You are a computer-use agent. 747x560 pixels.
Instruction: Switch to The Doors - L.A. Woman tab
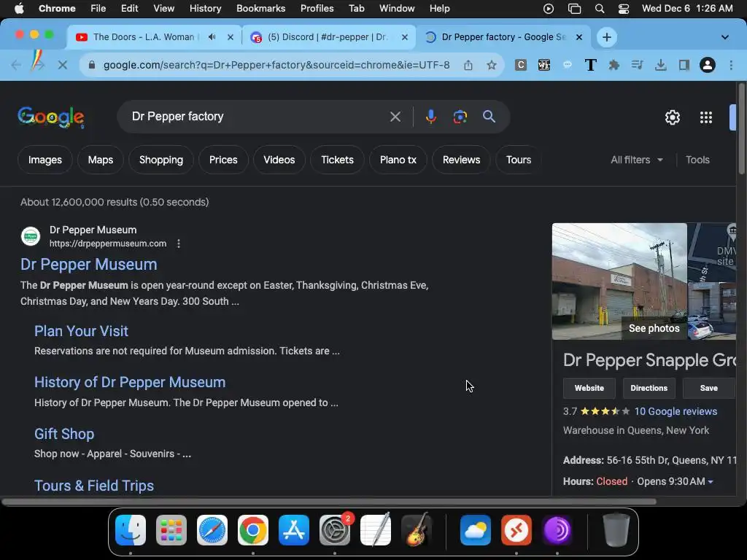(x=144, y=37)
